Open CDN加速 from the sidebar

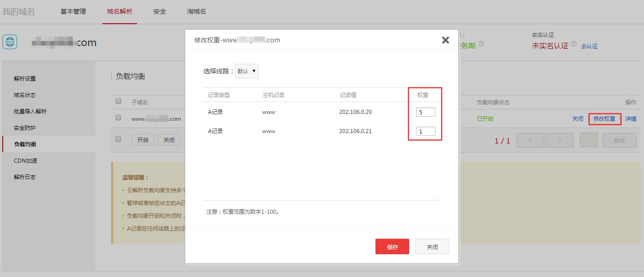[25, 160]
